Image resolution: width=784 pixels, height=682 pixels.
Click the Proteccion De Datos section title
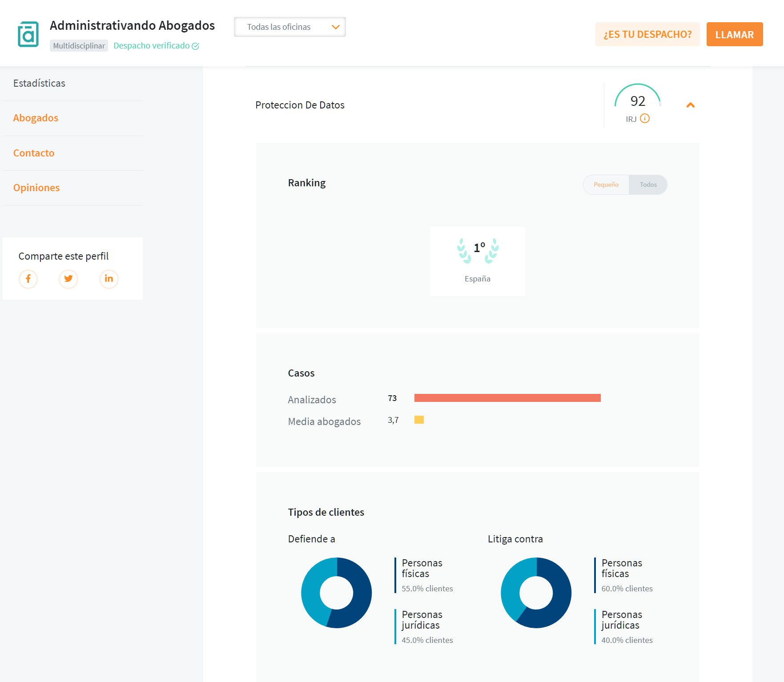(300, 105)
